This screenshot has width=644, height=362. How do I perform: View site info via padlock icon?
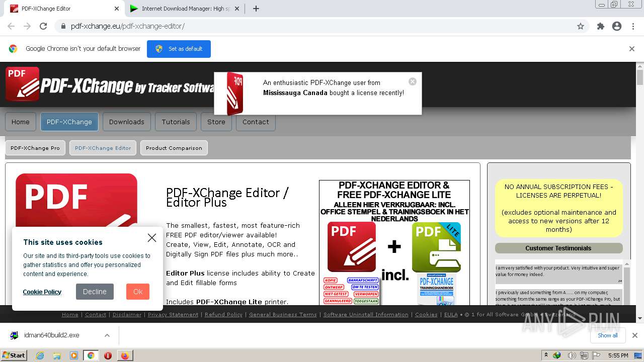pos(63,26)
